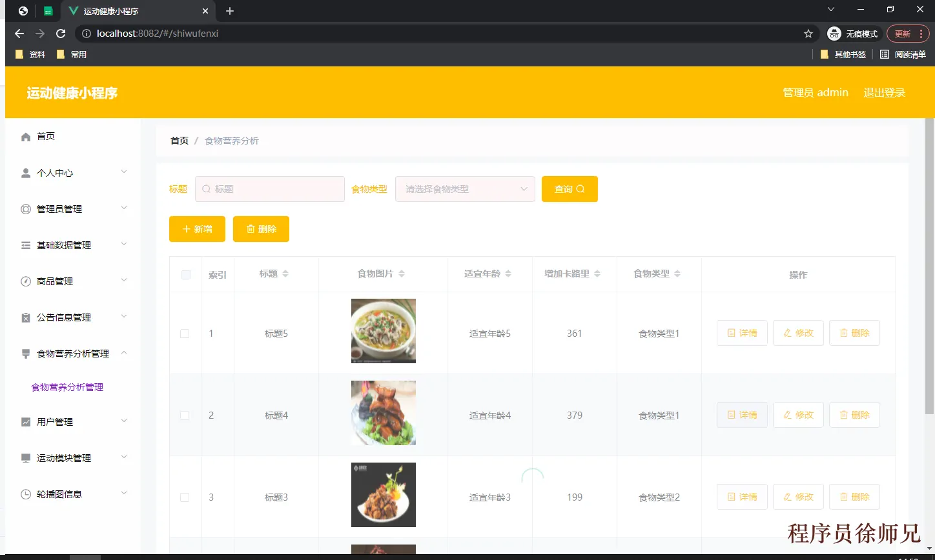The height and width of the screenshot is (560, 935).
Task: Click site info icon in address bar
Action: click(x=87, y=34)
